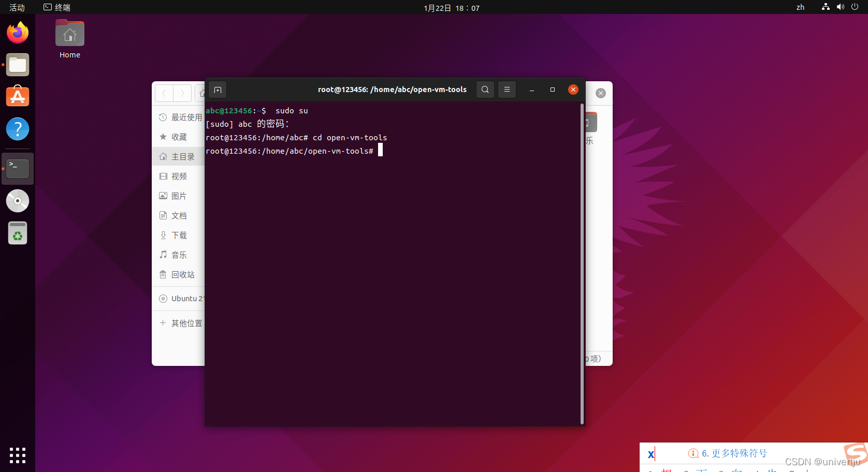Show applications grid
This screenshot has height=472, width=868.
coord(18,455)
